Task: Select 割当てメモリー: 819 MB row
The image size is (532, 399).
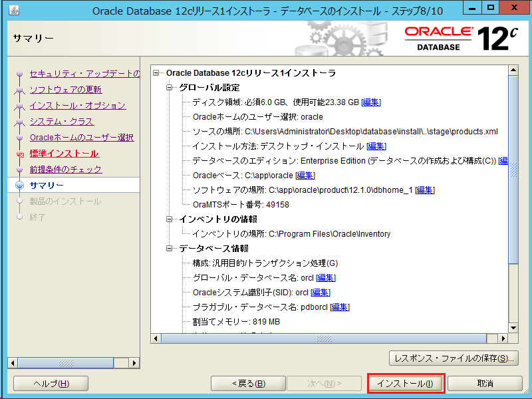Action: [236, 322]
